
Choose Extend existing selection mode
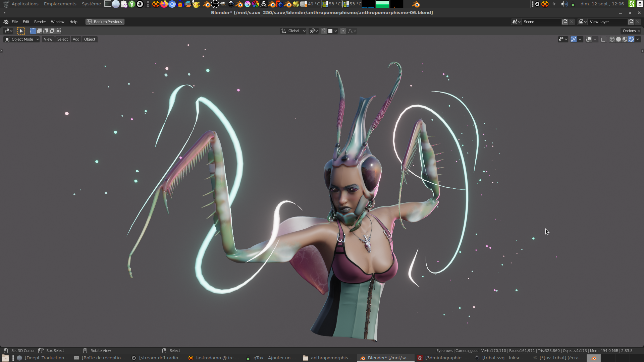39,31
